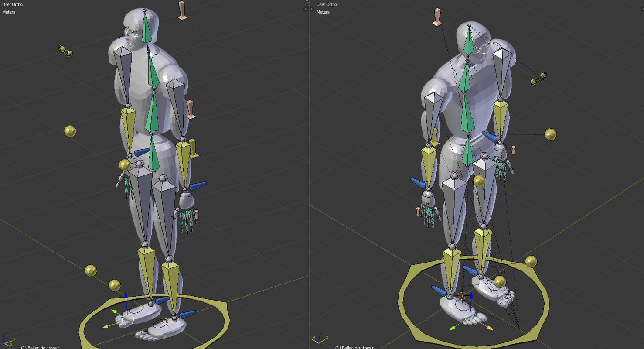This screenshot has width=644, height=349.
Task: Select the pink bone above head, right viewport
Action: [x=436, y=17]
